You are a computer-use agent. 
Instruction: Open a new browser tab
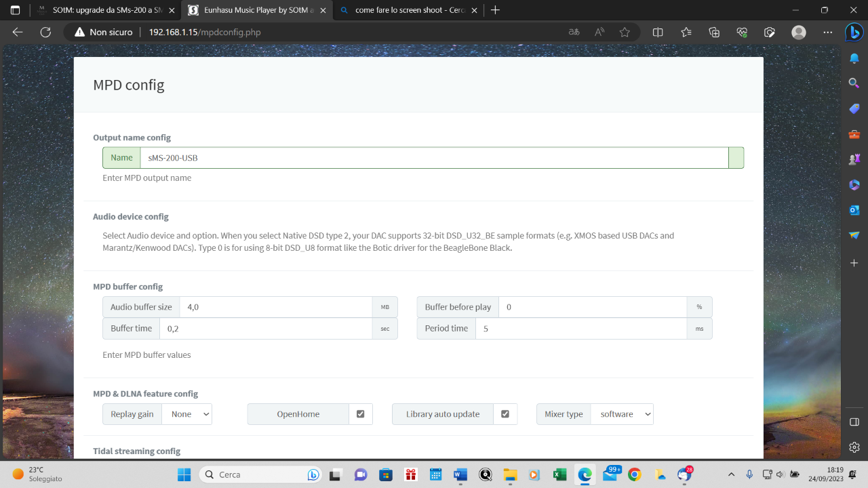pos(496,10)
